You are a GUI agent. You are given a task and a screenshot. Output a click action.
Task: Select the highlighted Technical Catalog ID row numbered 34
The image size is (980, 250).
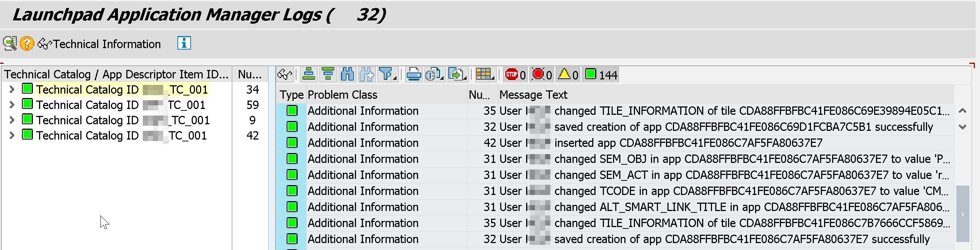coord(122,90)
